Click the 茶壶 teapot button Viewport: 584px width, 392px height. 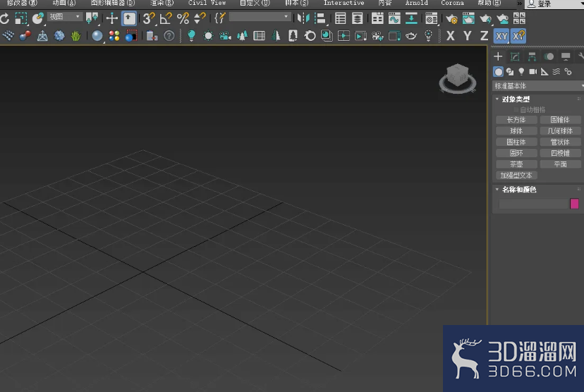(x=516, y=164)
